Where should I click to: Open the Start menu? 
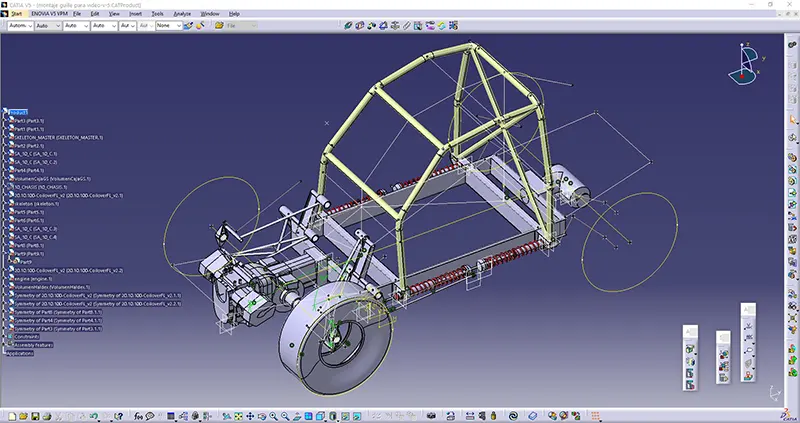click(x=17, y=14)
